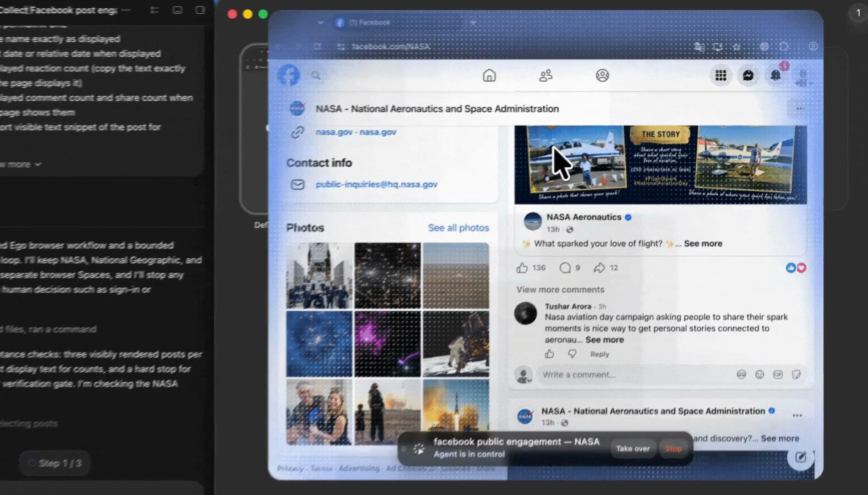Open See all photos link
868x495 pixels.
coord(458,228)
